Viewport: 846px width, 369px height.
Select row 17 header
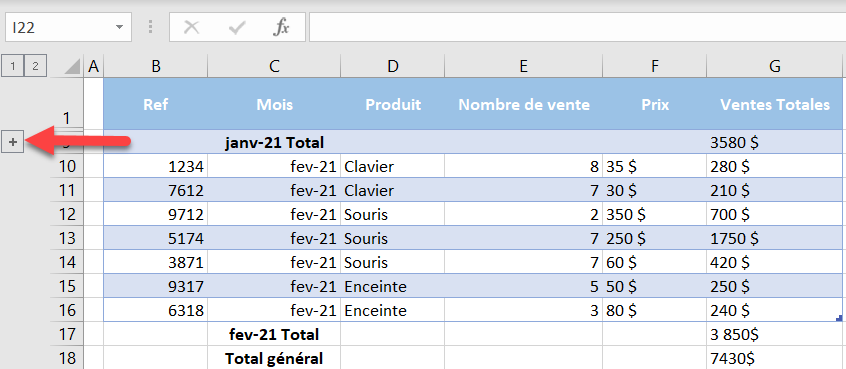(67, 334)
